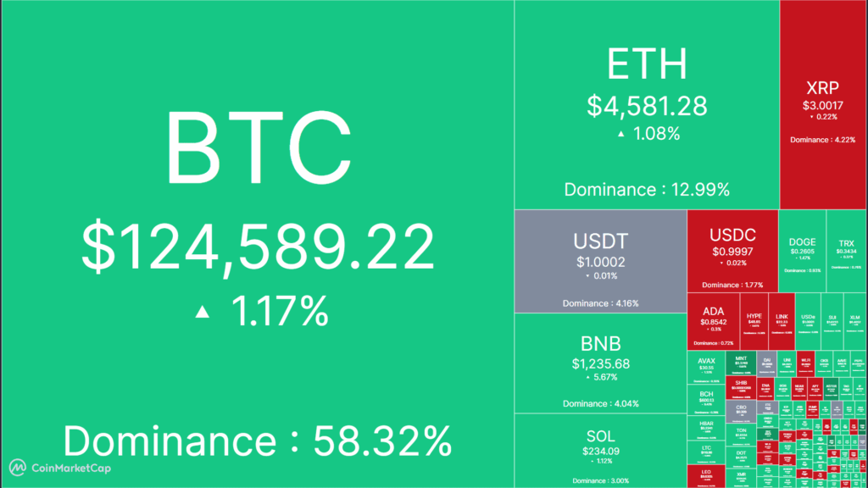Click the CoinMarketCap watermark text
This screenshot has height=488, width=868.
[x=70, y=467]
